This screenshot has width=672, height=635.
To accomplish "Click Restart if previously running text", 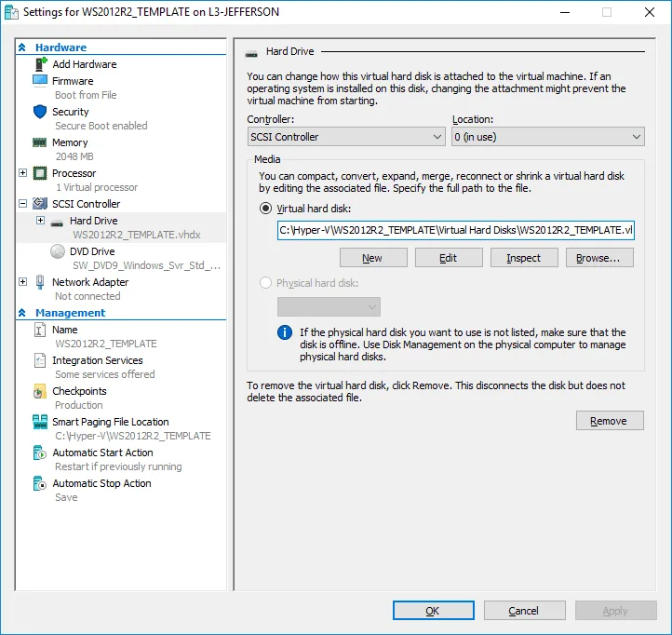I will click(118, 466).
